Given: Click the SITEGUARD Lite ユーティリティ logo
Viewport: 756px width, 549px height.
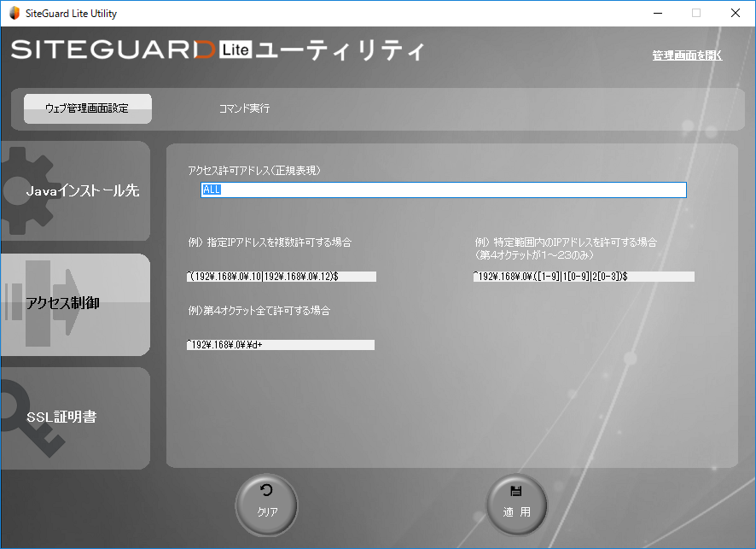Looking at the screenshot, I should [218, 50].
